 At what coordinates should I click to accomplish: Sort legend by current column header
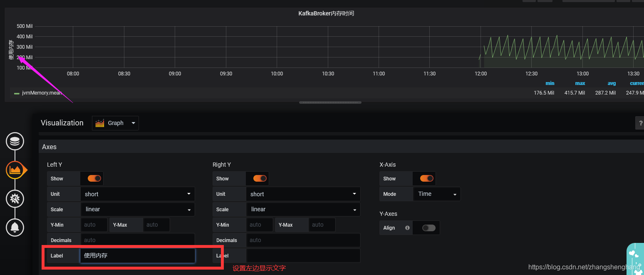pyautogui.click(x=637, y=83)
